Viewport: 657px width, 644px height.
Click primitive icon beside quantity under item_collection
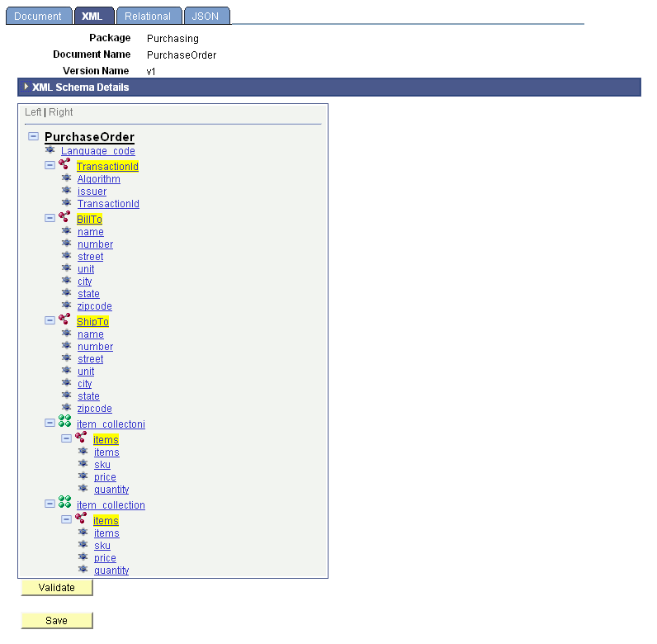coord(83,569)
